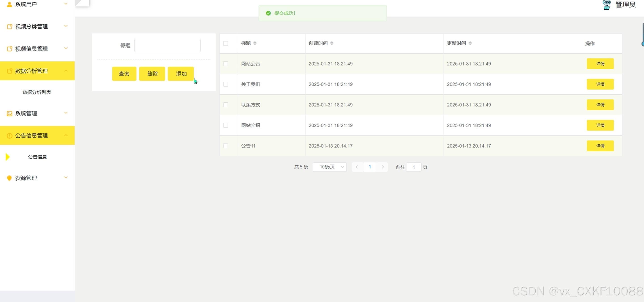The height and width of the screenshot is (302, 644).
Task: Collapse the 数据分析管理 section chevron
Action: pos(66,71)
